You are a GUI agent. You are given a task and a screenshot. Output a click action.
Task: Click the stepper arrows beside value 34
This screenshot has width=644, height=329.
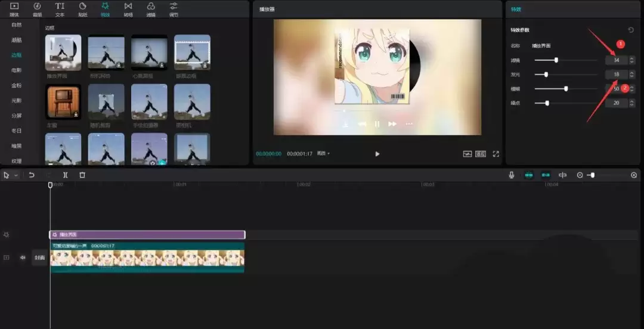631,60
